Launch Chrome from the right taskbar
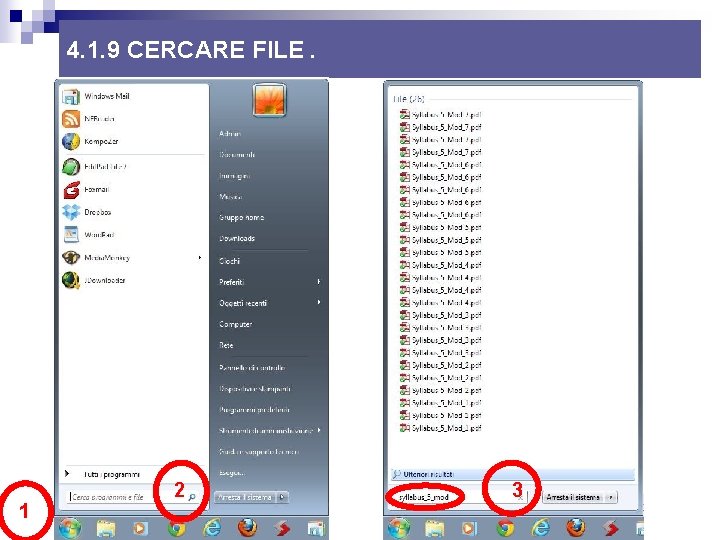The width and height of the screenshot is (720, 540). [505, 529]
